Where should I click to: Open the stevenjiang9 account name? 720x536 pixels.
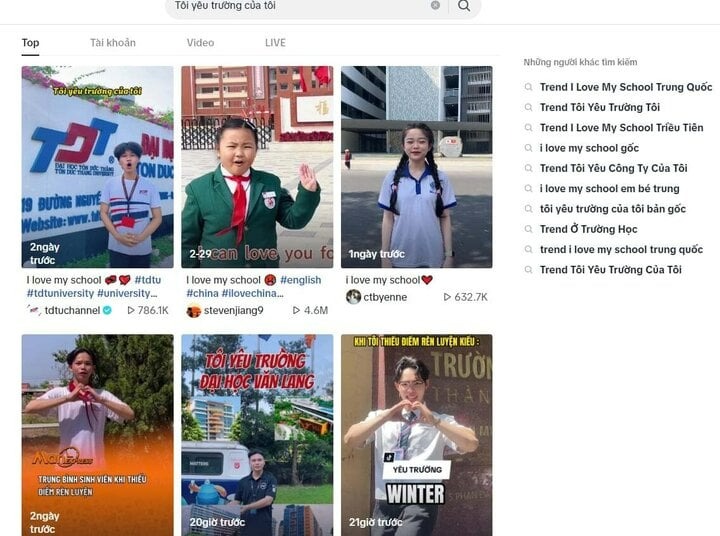coord(234,310)
